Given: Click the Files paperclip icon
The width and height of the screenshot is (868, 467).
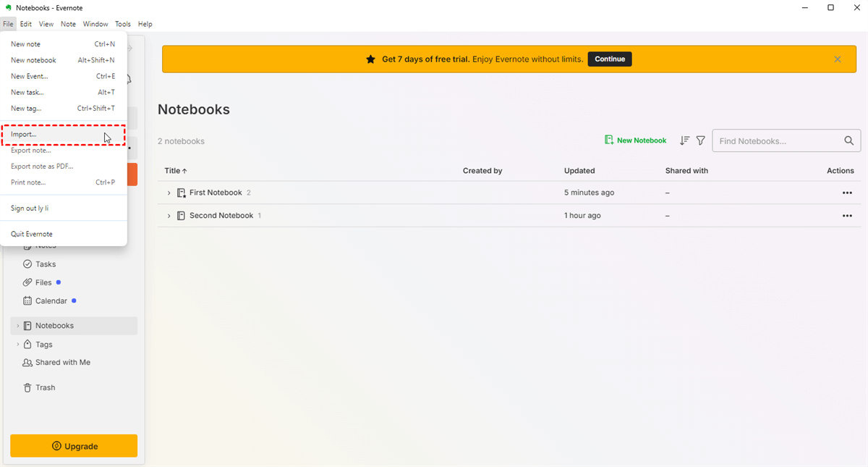Looking at the screenshot, I should 27,282.
